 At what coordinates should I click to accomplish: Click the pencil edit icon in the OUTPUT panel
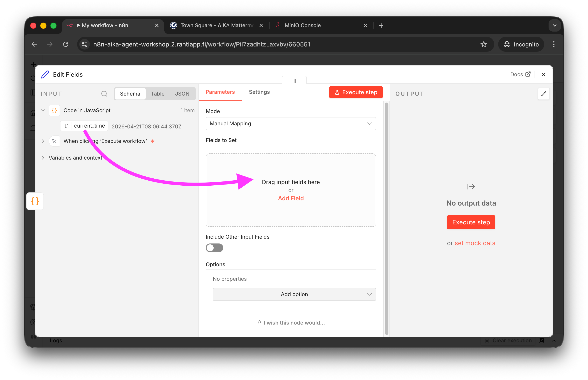click(544, 94)
